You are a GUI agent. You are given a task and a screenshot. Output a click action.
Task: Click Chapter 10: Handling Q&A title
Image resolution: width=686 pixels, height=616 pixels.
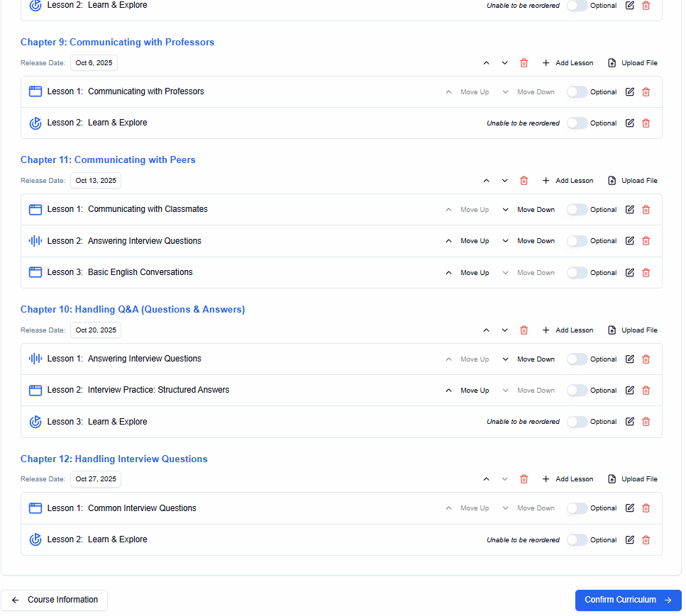click(x=133, y=310)
